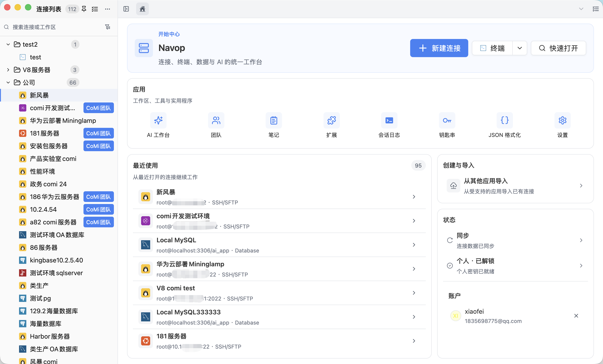Viewport: 603px width, 364px height.
Task: Select 产品实验室 comi connection
Action: 59,159
